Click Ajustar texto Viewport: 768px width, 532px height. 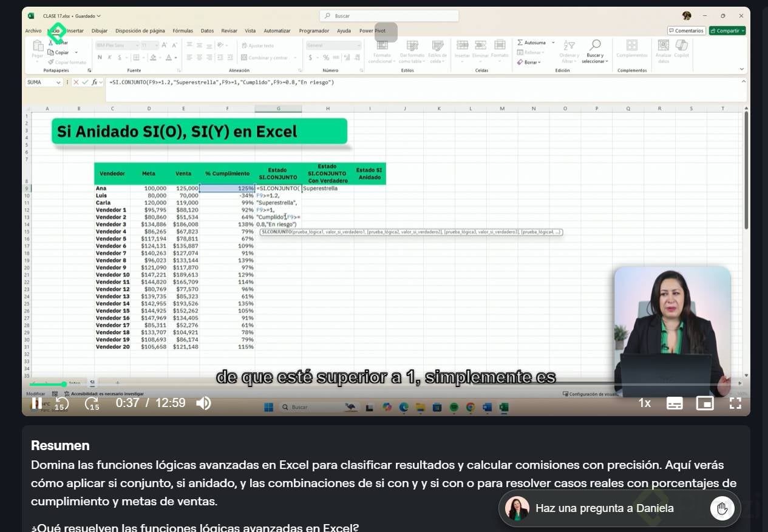(x=257, y=45)
